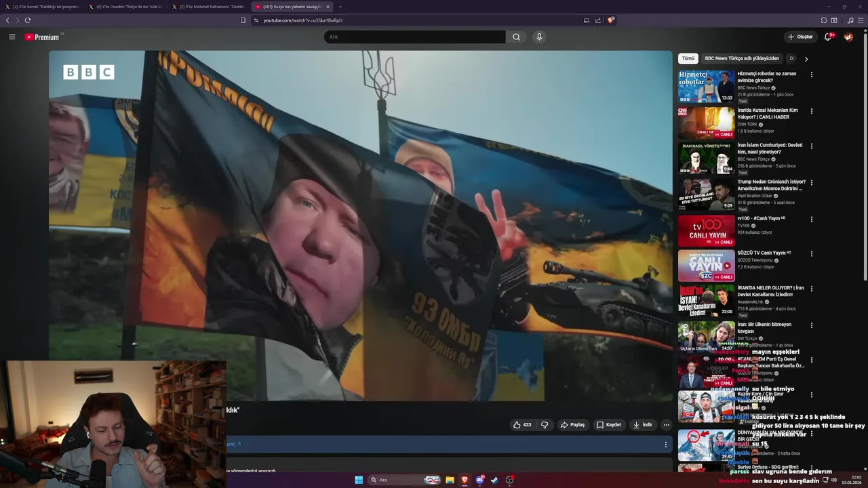Open the taskbar clock showing 22:02
This screenshot has height=488, width=868.
[x=851, y=480]
